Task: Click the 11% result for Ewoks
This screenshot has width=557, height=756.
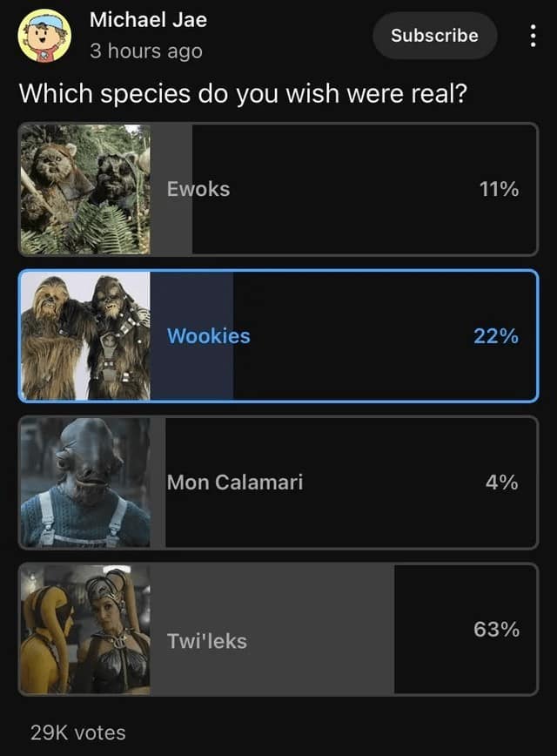Action: click(x=498, y=189)
